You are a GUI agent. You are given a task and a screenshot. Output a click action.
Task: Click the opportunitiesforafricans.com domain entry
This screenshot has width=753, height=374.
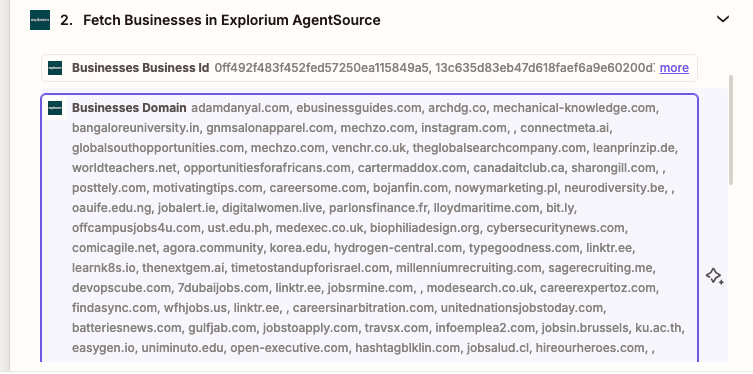pos(268,168)
